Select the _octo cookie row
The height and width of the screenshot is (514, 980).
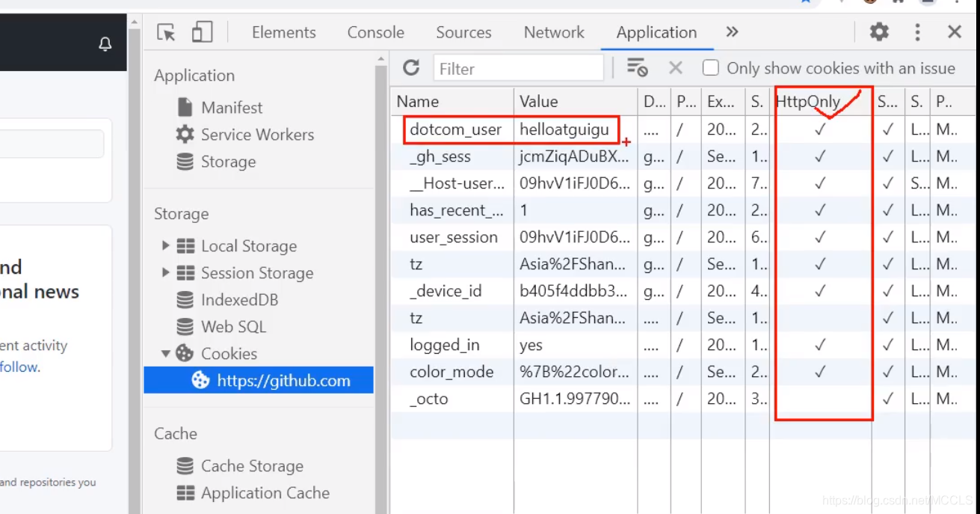click(x=684, y=399)
